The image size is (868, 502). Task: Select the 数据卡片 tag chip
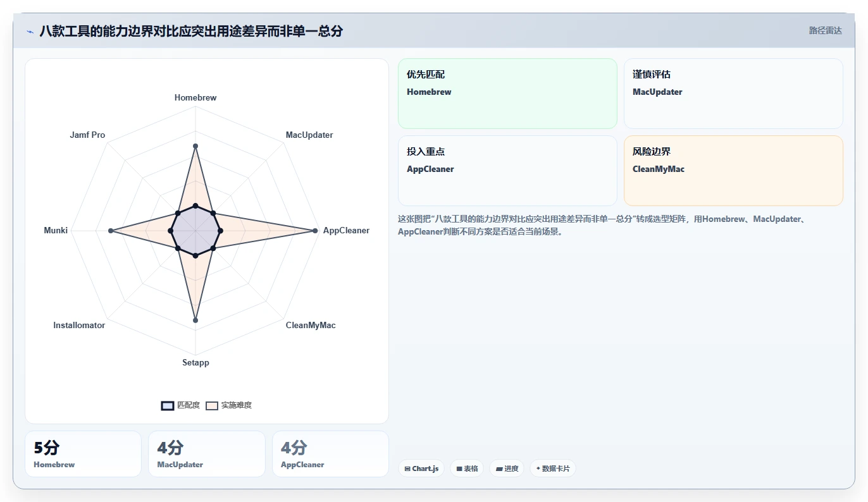(x=553, y=468)
